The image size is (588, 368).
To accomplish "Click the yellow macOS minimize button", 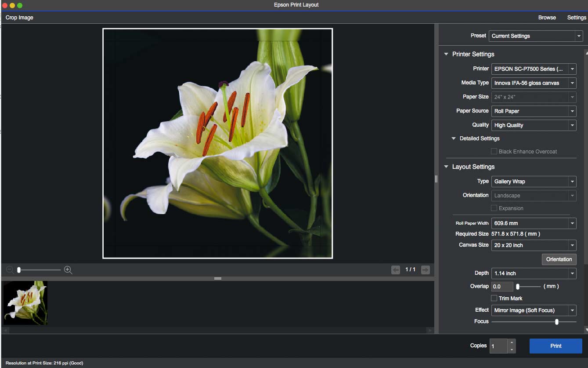I will (12, 5).
